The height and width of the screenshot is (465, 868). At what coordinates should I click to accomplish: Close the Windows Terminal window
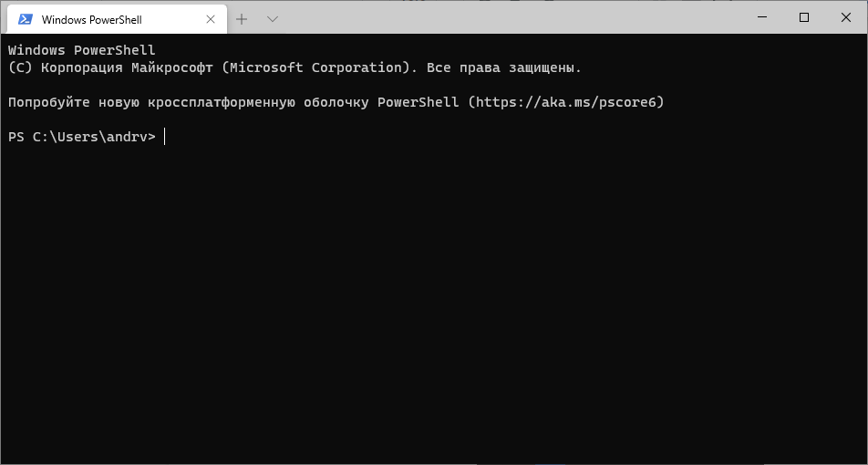tap(845, 17)
